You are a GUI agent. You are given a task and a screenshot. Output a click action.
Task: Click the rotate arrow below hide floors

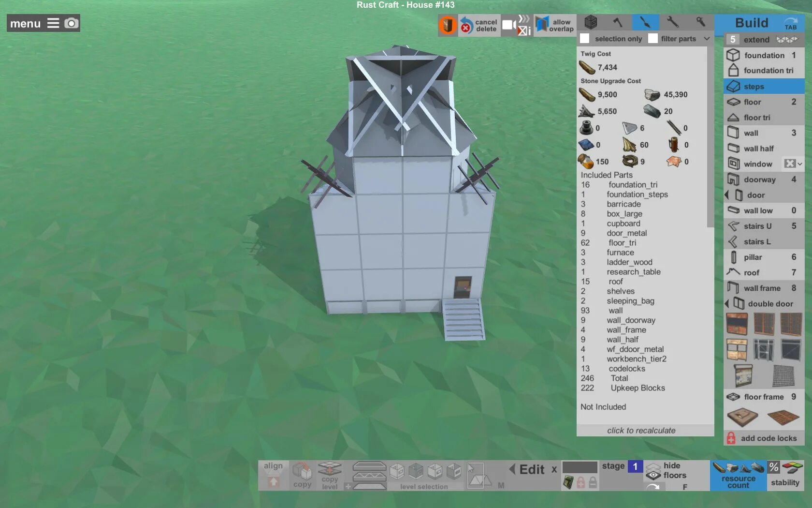[x=653, y=487]
